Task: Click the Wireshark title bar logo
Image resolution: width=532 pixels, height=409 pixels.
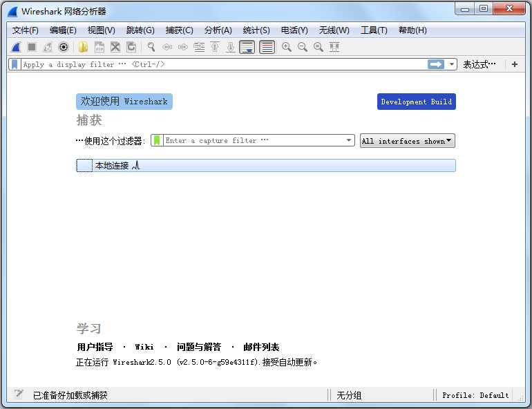Action: pyautogui.click(x=12, y=12)
